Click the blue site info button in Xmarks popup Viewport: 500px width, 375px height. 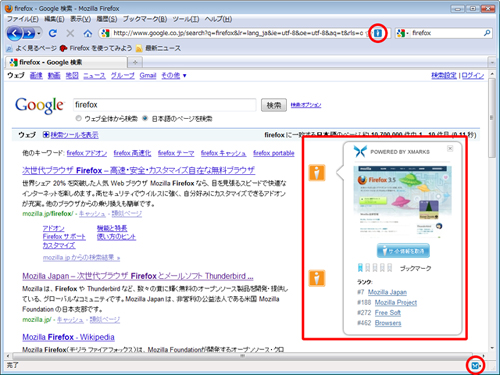[403, 251]
